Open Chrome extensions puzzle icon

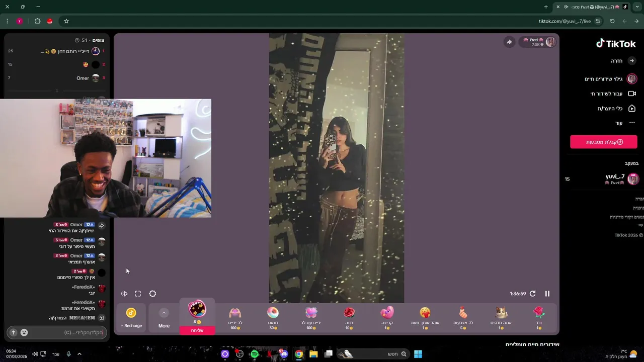click(x=38, y=21)
